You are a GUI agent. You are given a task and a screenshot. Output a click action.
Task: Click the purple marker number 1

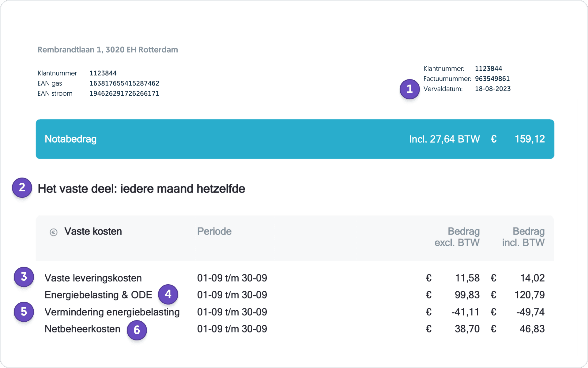click(x=409, y=89)
